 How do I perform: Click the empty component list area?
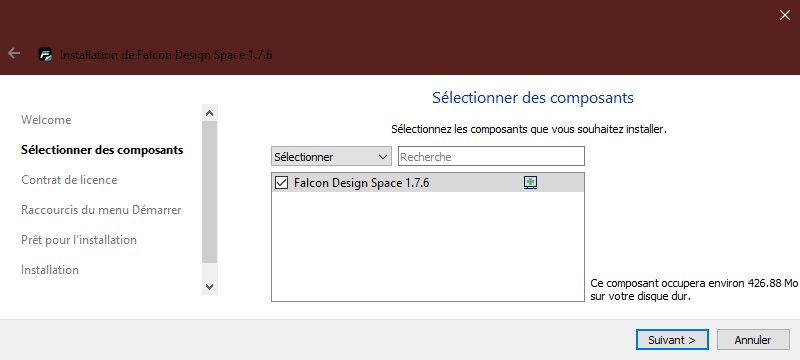pos(428,246)
